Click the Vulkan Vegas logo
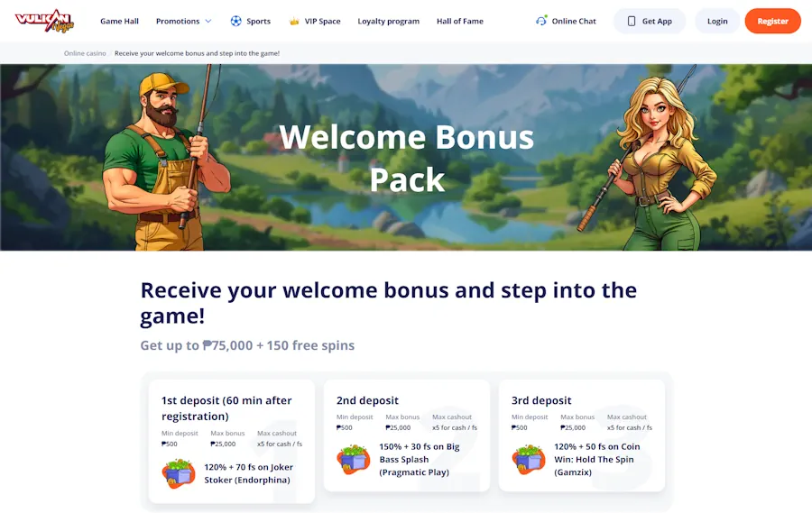Screen dimensions: 812x513 [44, 22]
